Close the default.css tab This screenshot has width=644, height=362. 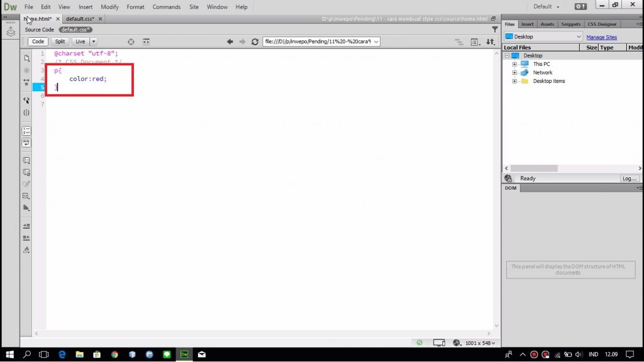pyautogui.click(x=100, y=19)
